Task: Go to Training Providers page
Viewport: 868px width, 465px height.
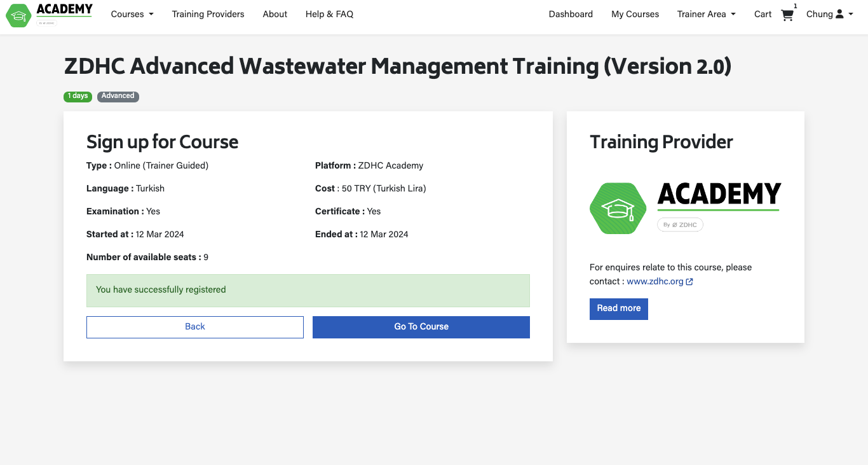Action: click(x=208, y=14)
